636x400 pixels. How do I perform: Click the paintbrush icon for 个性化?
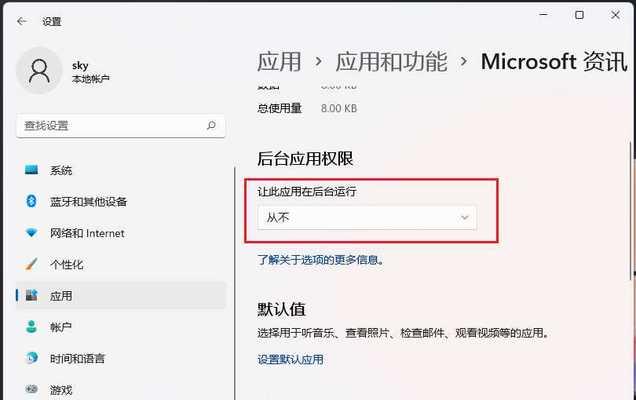31,264
